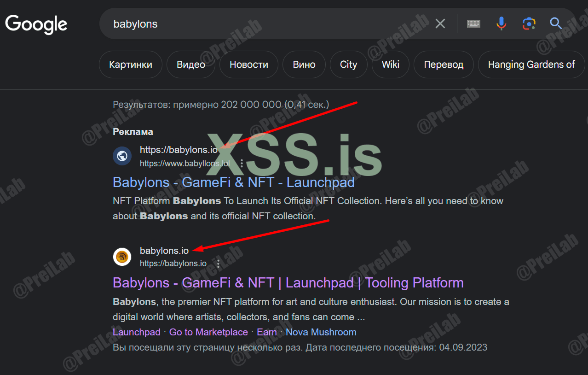Click the ad's https://babylons.io site name
This screenshot has height=375, width=588.
[x=179, y=150]
